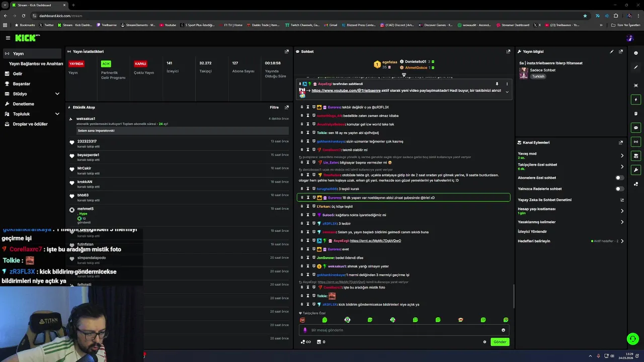Pop out the Yayın bilgisi panel
The image size is (644, 362).
tap(621, 51)
